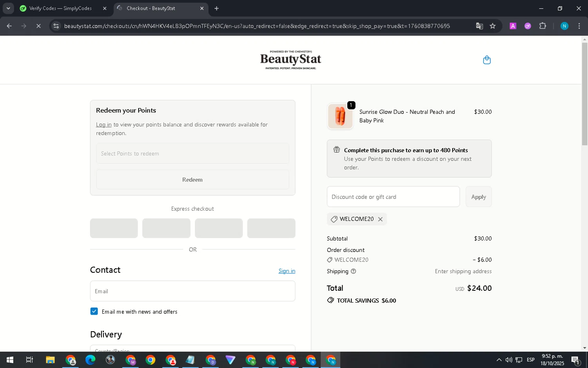Click the Sign in link beside Contact
588x368 pixels.
(287, 271)
